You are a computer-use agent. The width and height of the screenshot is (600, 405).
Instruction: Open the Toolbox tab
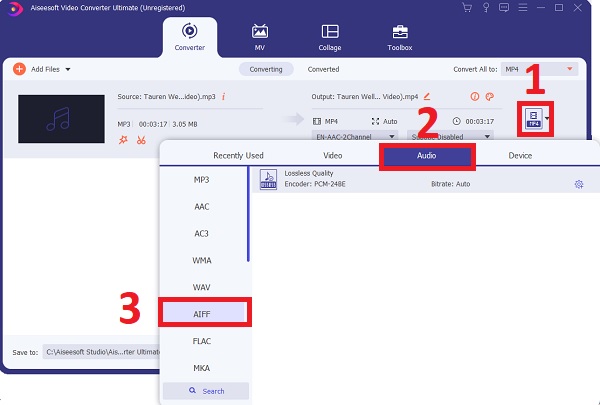(400, 37)
